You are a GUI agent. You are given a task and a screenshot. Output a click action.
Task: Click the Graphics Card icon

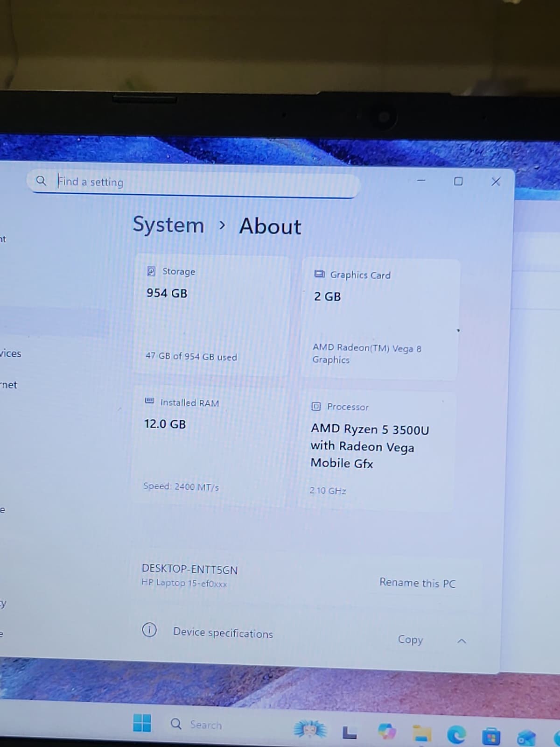point(319,274)
